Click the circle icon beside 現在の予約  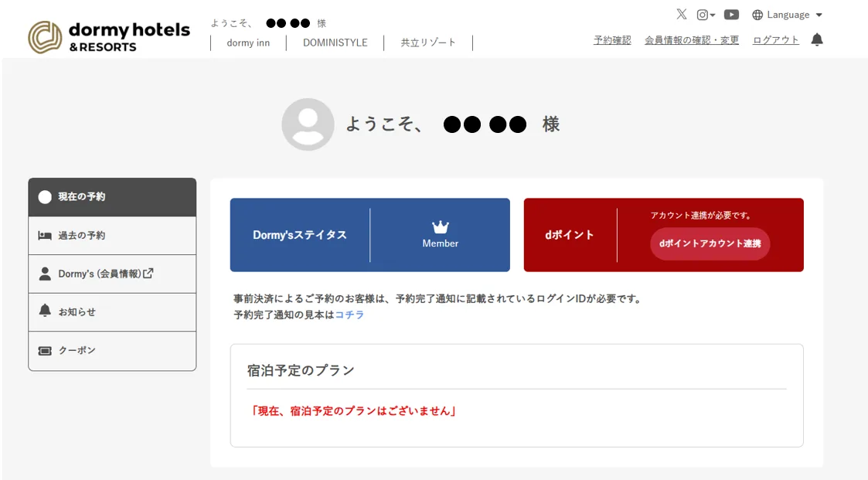point(45,197)
